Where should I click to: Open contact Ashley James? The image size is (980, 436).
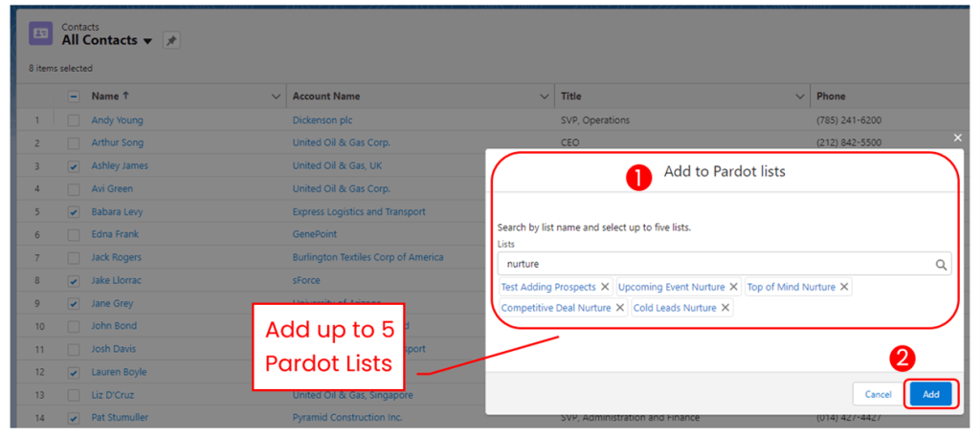120,166
